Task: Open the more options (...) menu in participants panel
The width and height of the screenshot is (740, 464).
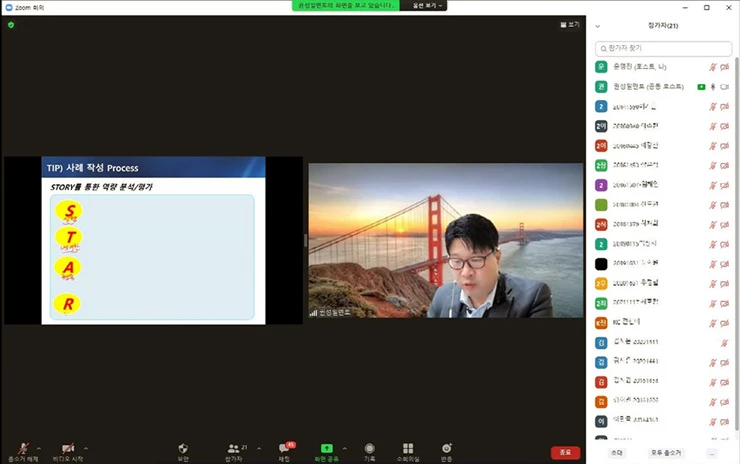Action: click(x=711, y=453)
